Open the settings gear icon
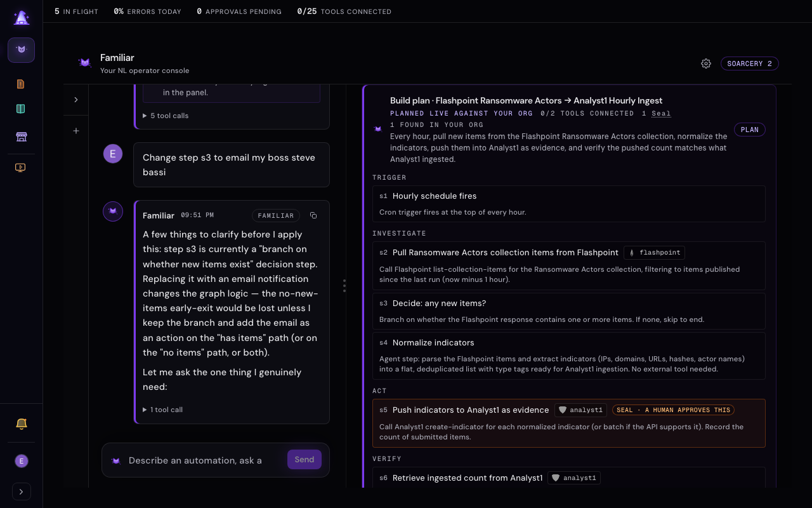Screen dimensions: 812x508 [x=706, y=63]
